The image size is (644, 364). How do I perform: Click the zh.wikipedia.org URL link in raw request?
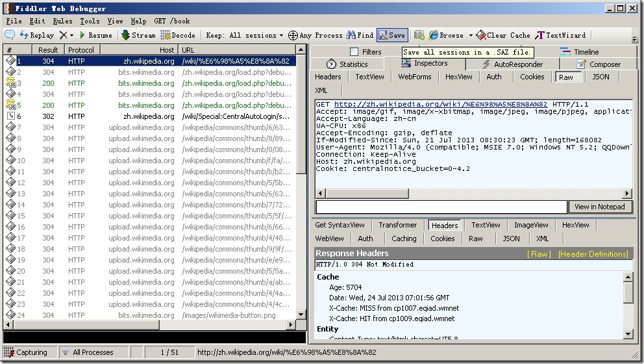click(x=441, y=105)
